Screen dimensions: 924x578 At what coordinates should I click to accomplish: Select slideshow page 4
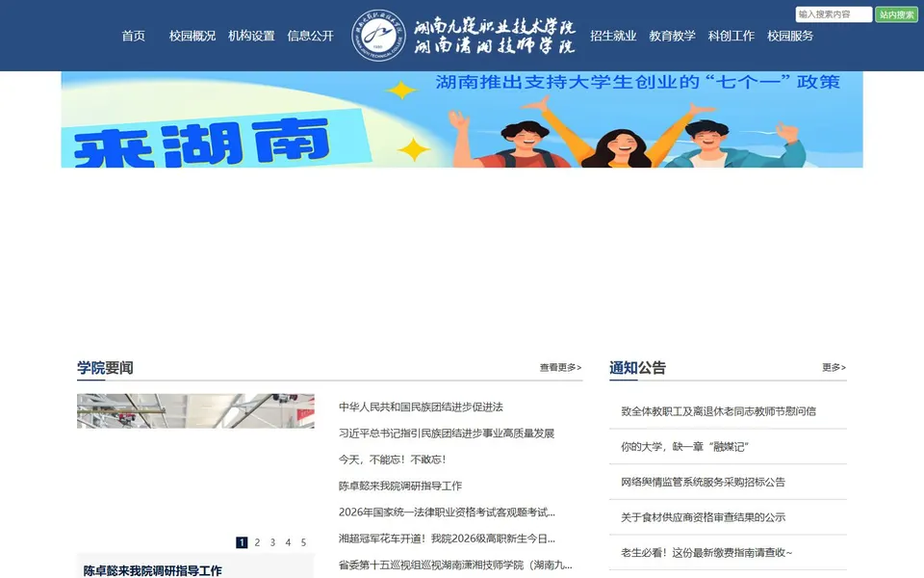pyautogui.click(x=288, y=542)
